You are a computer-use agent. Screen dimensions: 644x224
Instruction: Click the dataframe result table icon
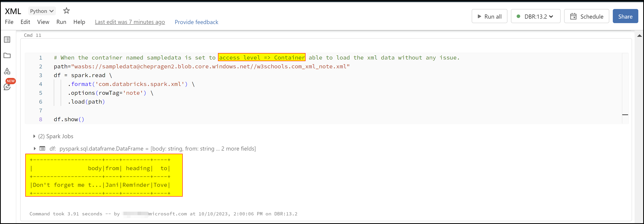coord(43,148)
